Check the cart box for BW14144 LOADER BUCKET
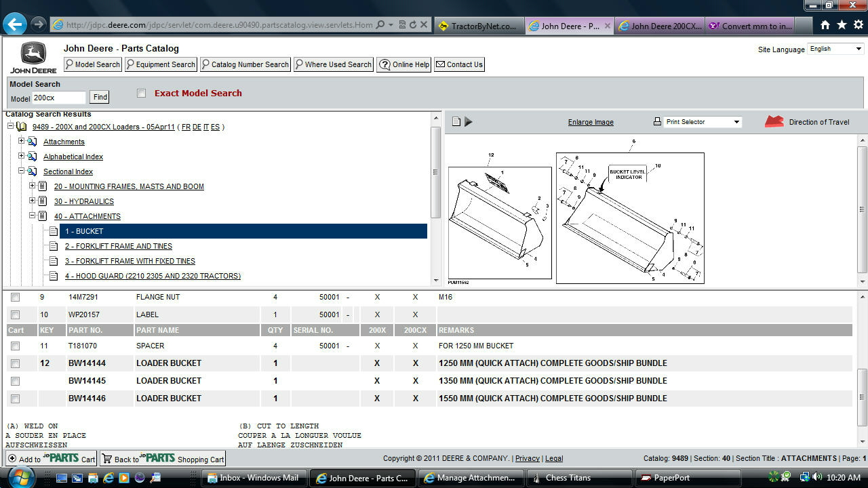This screenshot has width=868, height=488. point(15,363)
